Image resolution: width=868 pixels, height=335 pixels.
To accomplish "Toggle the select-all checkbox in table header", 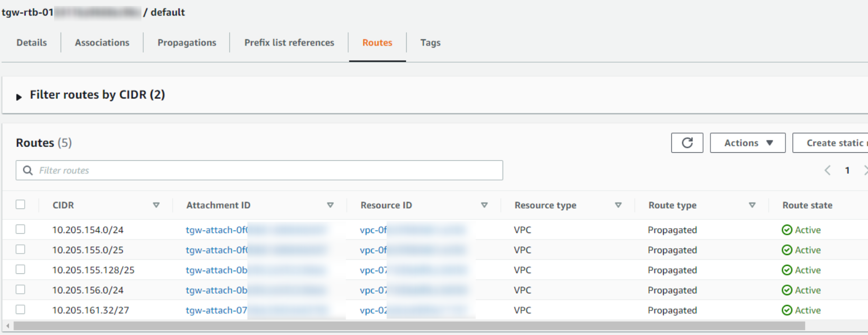I will point(20,205).
